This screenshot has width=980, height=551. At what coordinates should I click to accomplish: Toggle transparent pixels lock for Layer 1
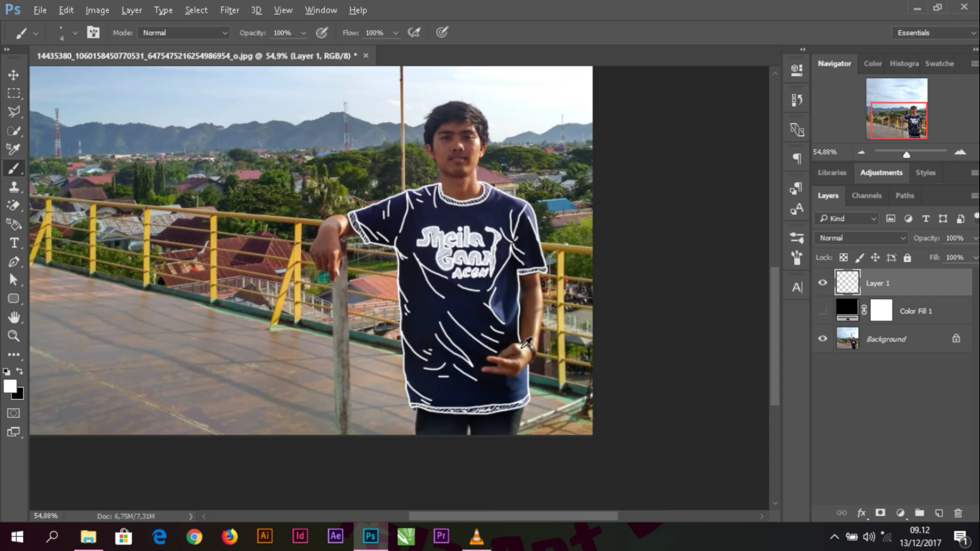click(x=844, y=257)
